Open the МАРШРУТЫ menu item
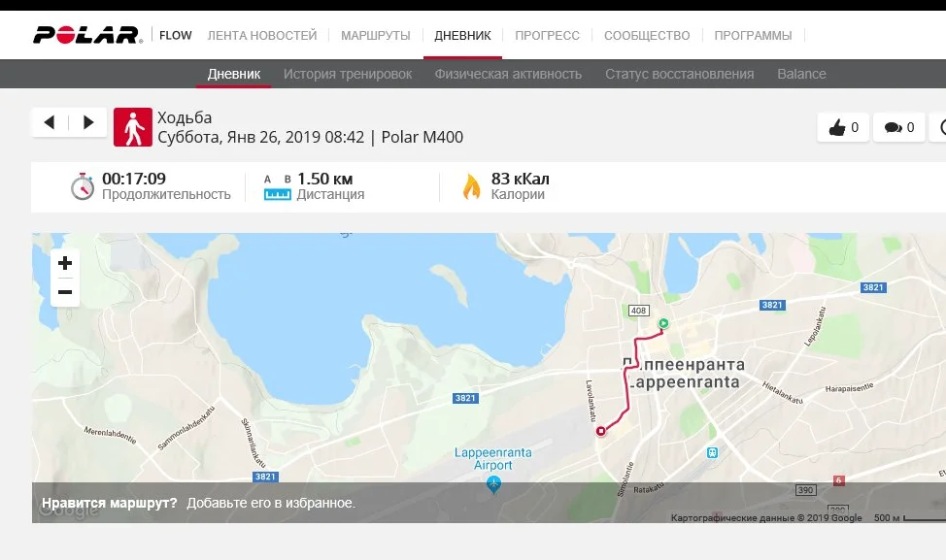946x560 pixels. coord(375,36)
